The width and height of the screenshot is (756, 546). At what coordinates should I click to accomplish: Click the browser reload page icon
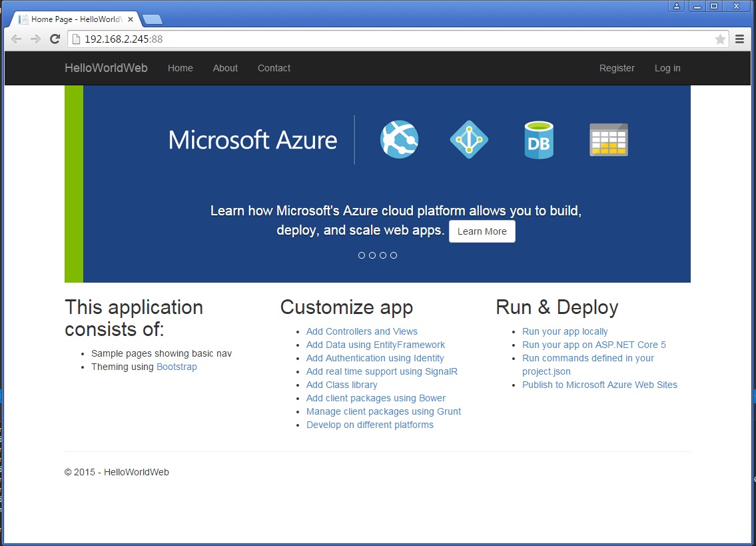tap(55, 39)
